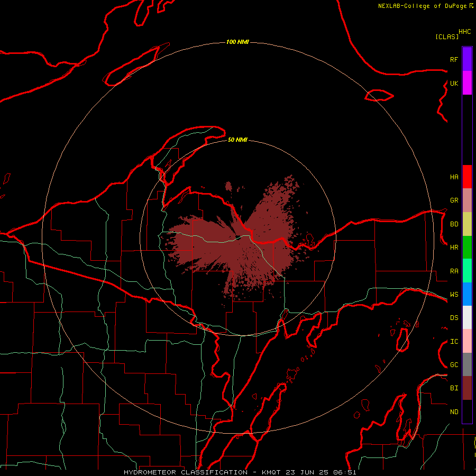The width and height of the screenshot is (476, 476).
Task: Click the RA light-green legend swatch
Action: click(x=467, y=271)
